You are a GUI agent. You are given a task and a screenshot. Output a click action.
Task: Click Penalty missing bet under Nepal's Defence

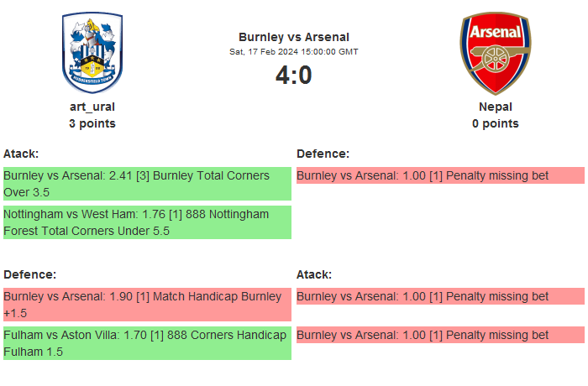[x=439, y=175]
